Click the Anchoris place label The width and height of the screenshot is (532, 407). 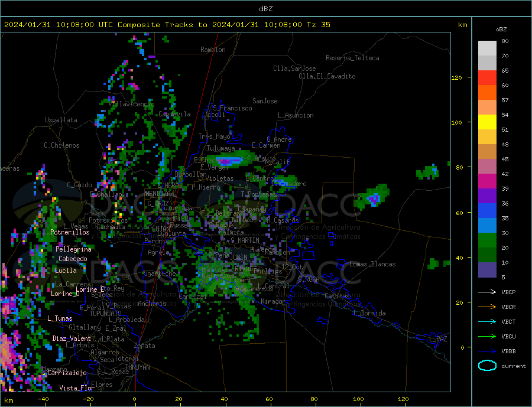(x=152, y=304)
